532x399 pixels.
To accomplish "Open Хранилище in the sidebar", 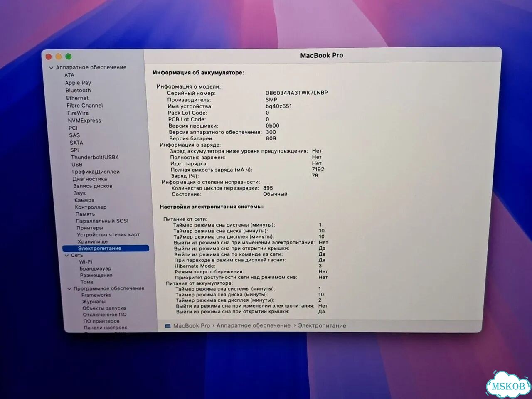I will pyautogui.click(x=93, y=241).
